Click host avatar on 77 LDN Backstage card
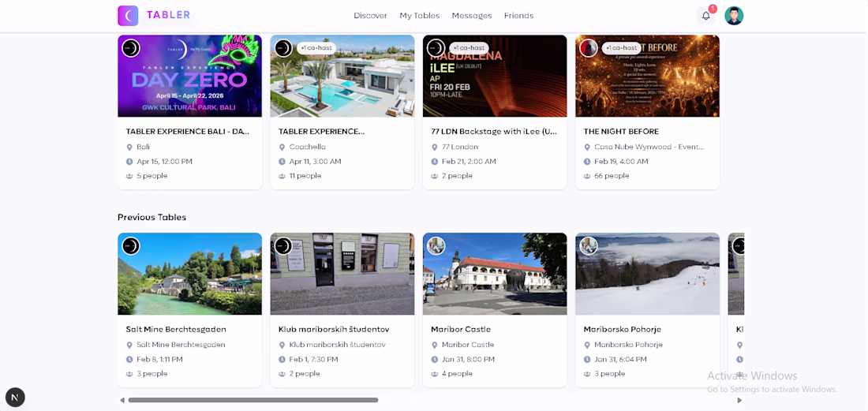868x411 pixels. coord(436,48)
